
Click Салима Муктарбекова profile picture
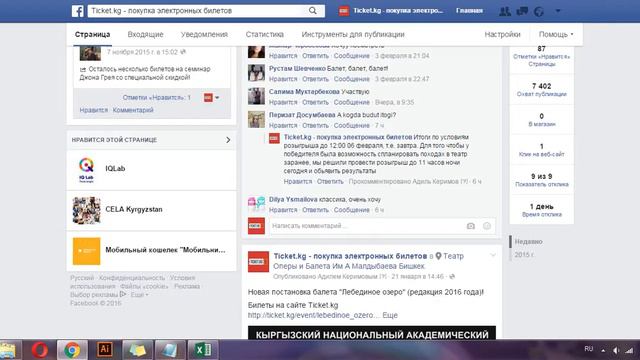click(256, 96)
